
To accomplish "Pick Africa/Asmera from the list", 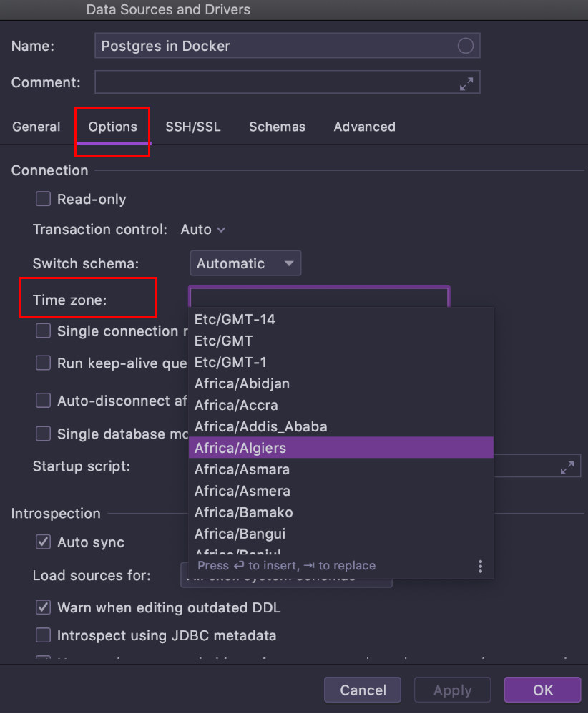I will [x=341, y=490].
